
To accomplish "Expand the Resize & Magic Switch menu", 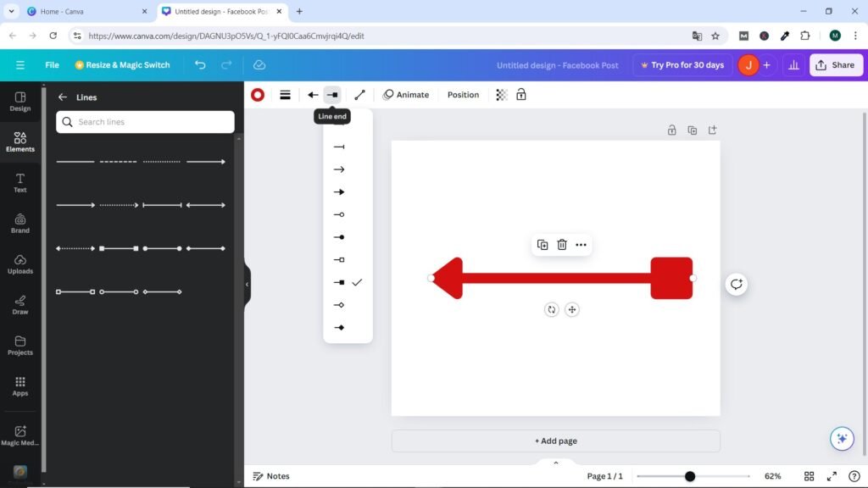I will click(x=122, y=65).
